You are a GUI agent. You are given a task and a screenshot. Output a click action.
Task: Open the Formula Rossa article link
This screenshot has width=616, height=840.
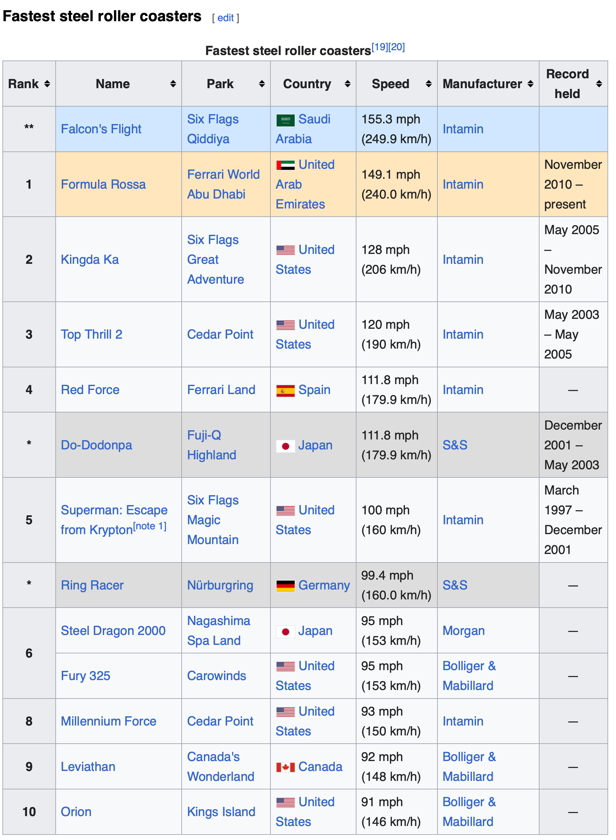[103, 184]
